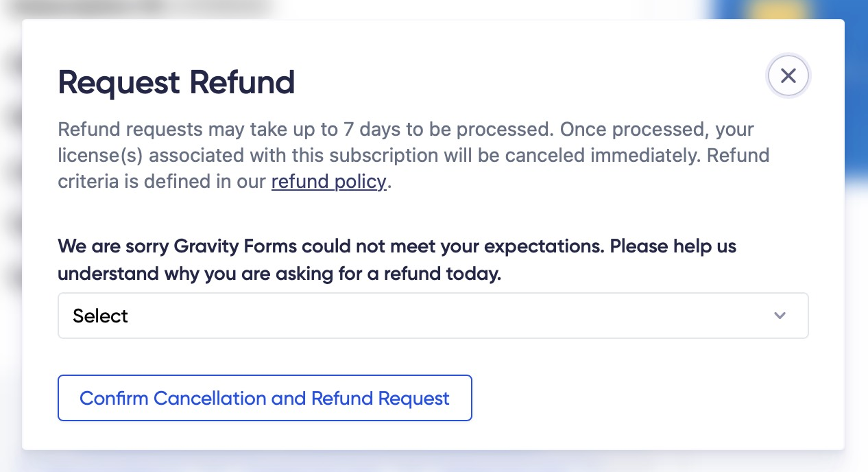Click the dimmed backdrop below the dialog

click(x=433, y=462)
